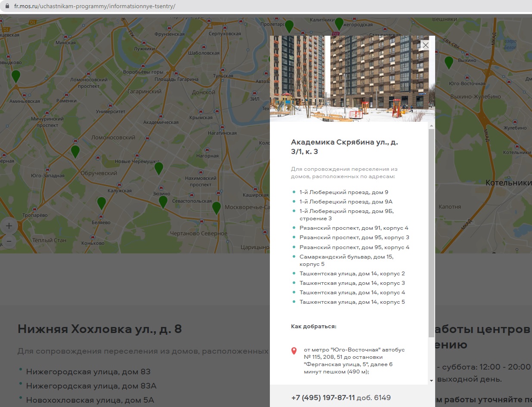Close the Академика Скрябина info popup
532x407 pixels.
click(x=425, y=45)
